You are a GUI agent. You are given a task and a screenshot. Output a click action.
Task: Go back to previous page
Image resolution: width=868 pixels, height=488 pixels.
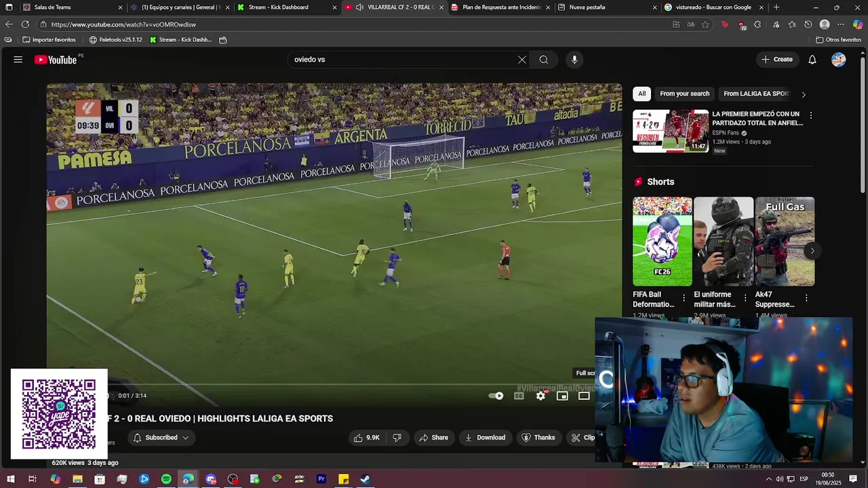9,24
